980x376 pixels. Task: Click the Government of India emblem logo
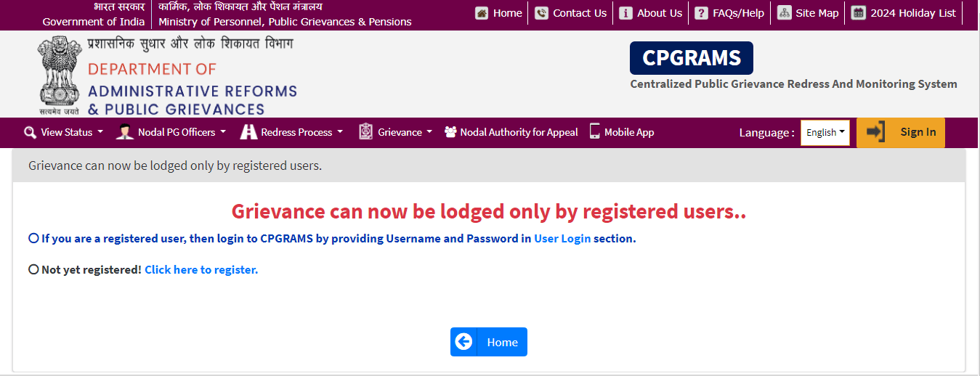pyautogui.click(x=58, y=75)
